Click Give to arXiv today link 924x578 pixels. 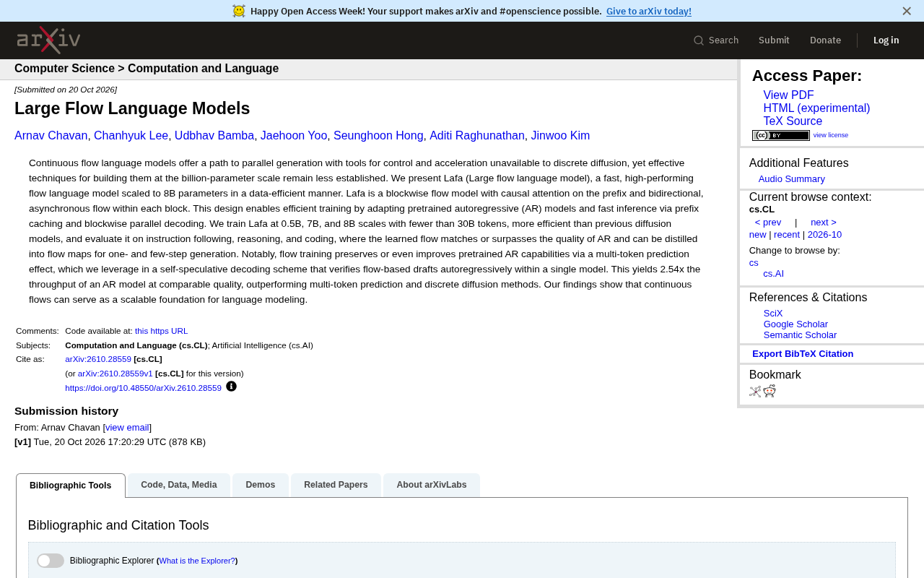(x=649, y=11)
